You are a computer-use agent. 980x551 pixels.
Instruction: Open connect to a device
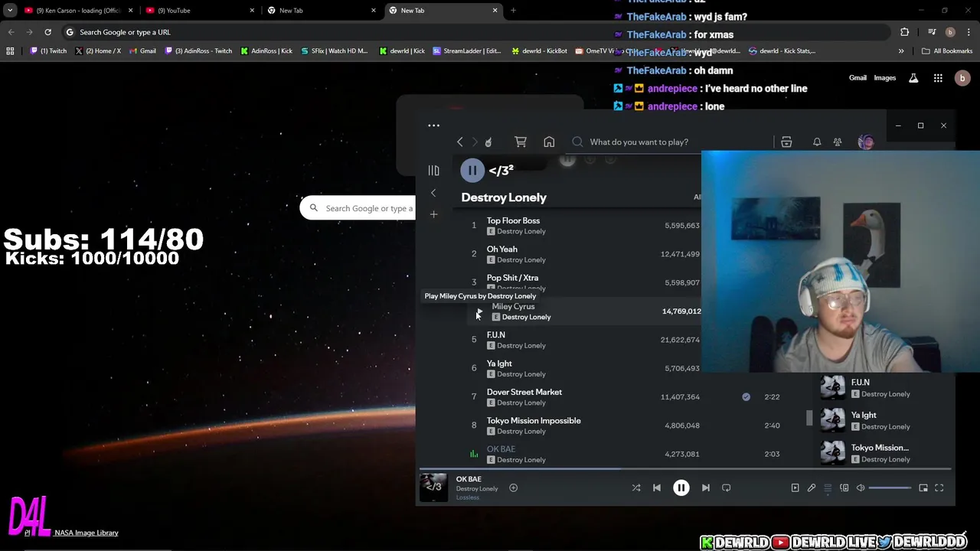coord(844,487)
